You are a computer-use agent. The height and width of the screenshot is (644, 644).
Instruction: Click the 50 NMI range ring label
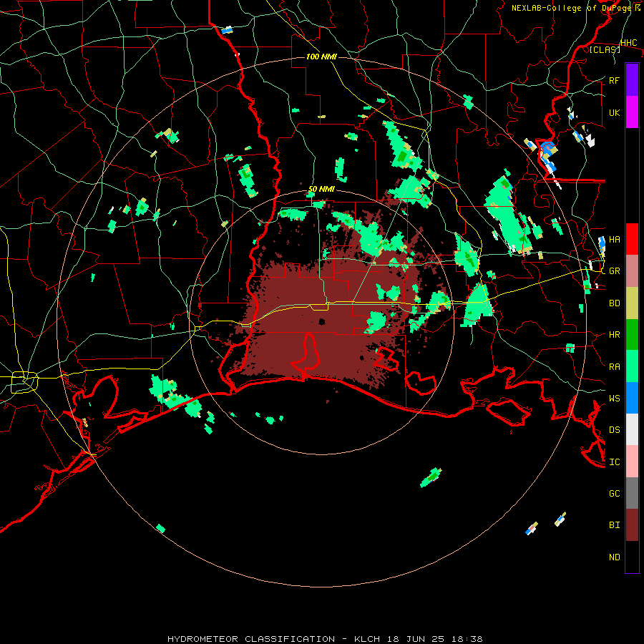pos(321,189)
